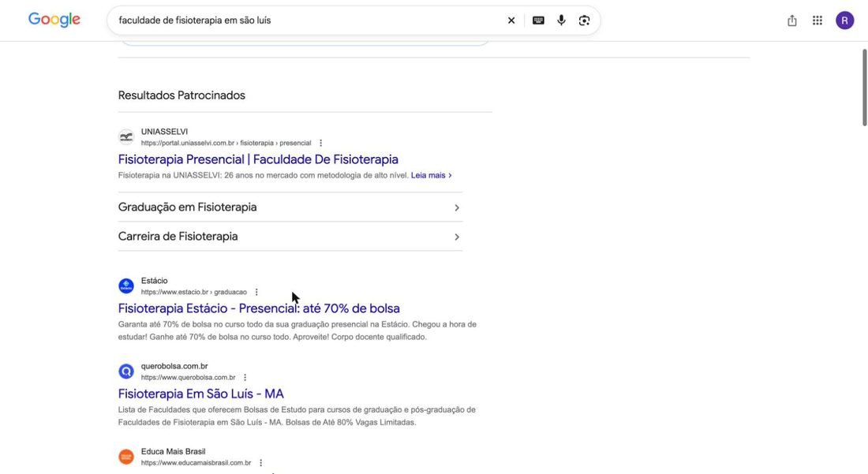Viewport: 868px width, 474px height.
Task: Open Fisioterapia Em São Luís - MA
Action: coord(201,394)
